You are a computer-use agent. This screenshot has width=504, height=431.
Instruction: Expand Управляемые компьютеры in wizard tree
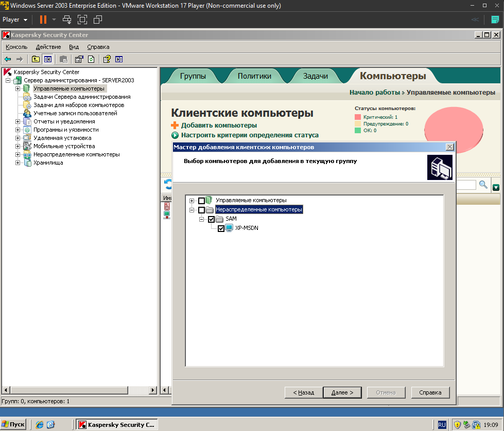[192, 201]
